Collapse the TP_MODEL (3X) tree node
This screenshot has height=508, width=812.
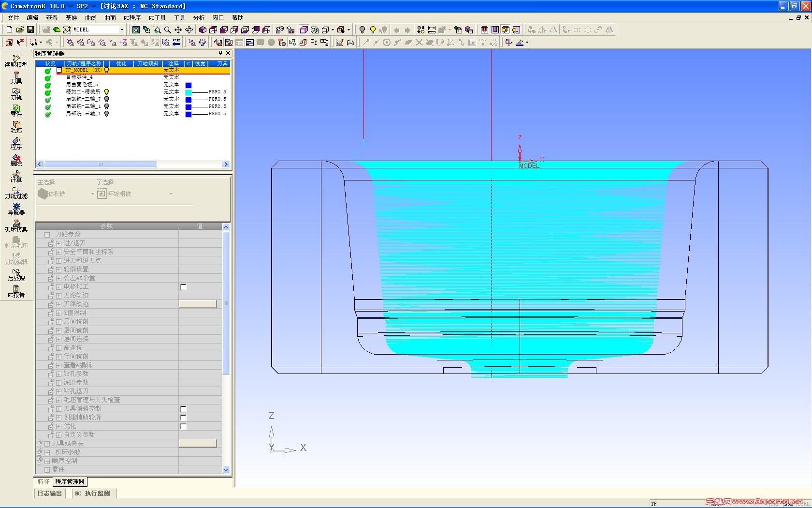[59, 70]
